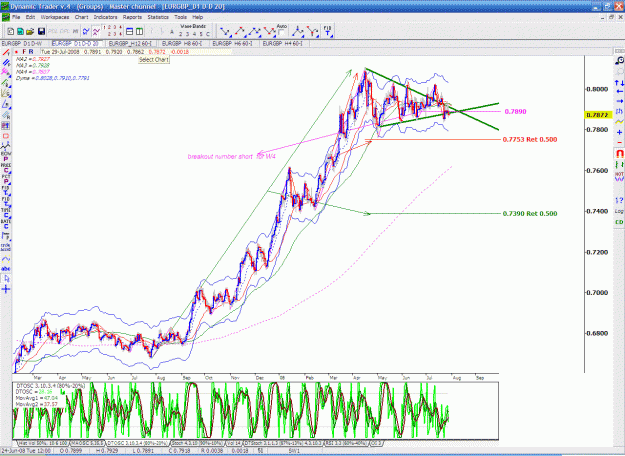Open the Edit menu

(x=30, y=17)
